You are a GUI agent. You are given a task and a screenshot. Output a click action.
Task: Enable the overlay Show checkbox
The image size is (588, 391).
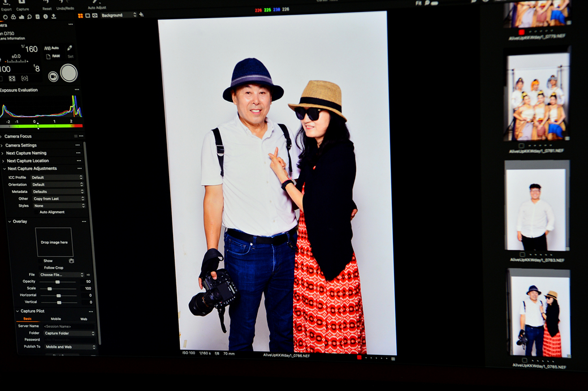pos(40,261)
